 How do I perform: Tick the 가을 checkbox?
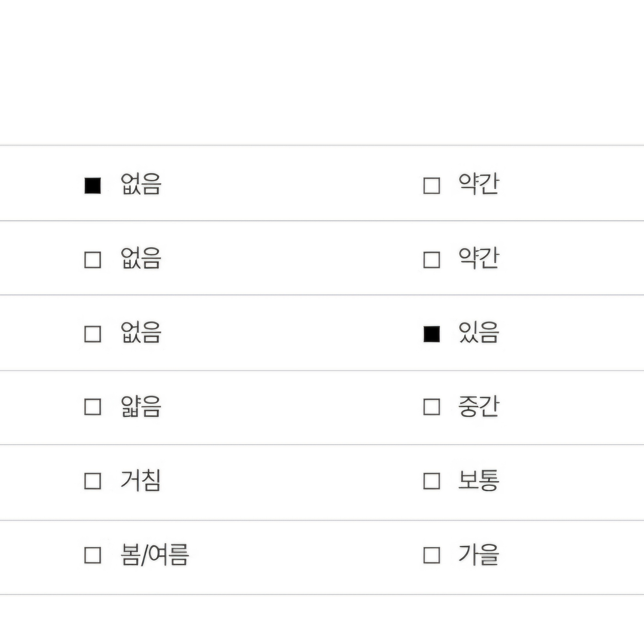tap(432, 555)
